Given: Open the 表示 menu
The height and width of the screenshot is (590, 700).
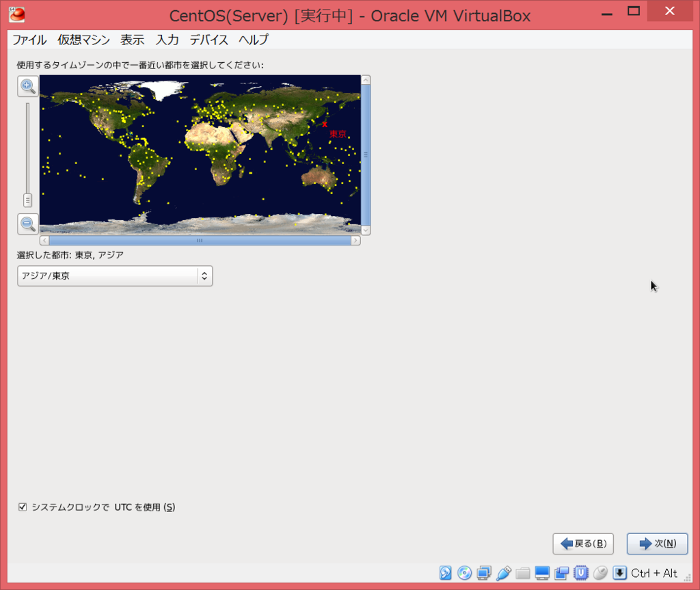Looking at the screenshot, I should [132, 40].
